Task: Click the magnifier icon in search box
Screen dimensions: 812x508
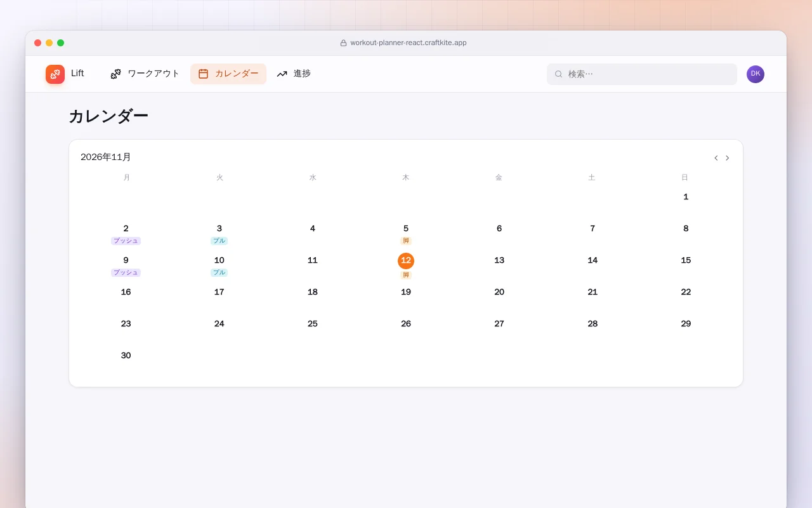Action: click(x=559, y=74)
